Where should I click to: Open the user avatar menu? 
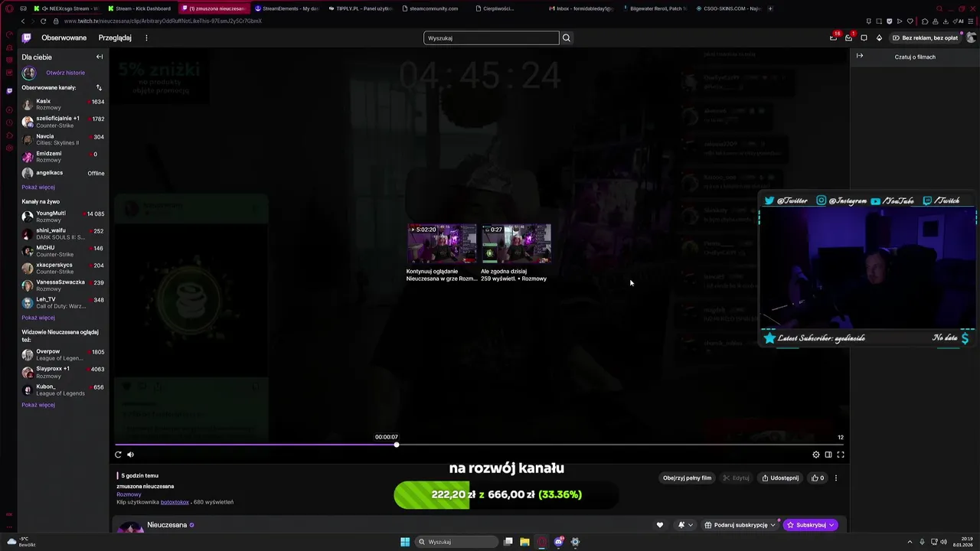(x=971, y=37)
